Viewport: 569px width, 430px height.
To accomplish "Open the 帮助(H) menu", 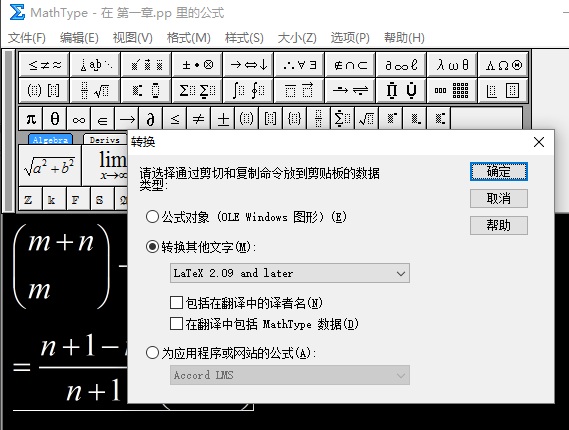I will point(404,37).
